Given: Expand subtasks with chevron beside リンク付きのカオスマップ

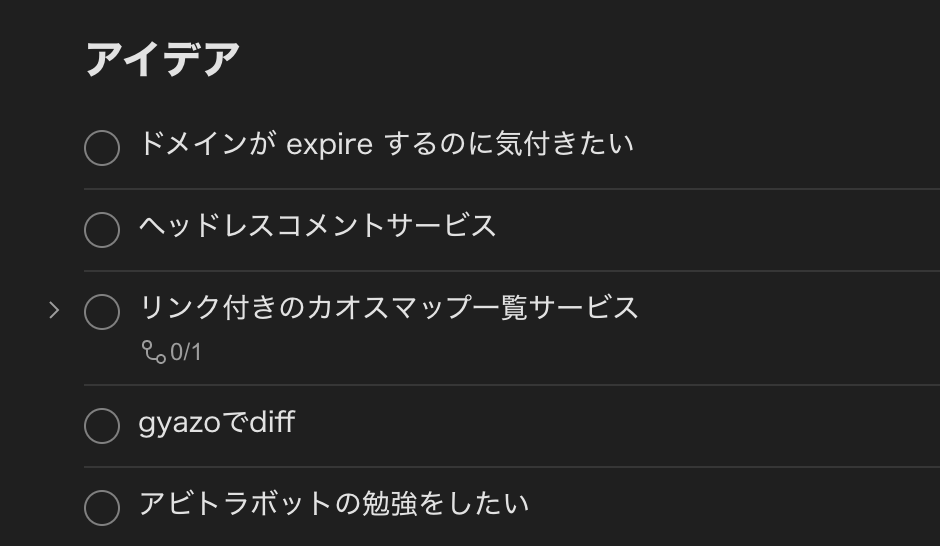Looking at the screenshot, I should click(x=54, y=310).
